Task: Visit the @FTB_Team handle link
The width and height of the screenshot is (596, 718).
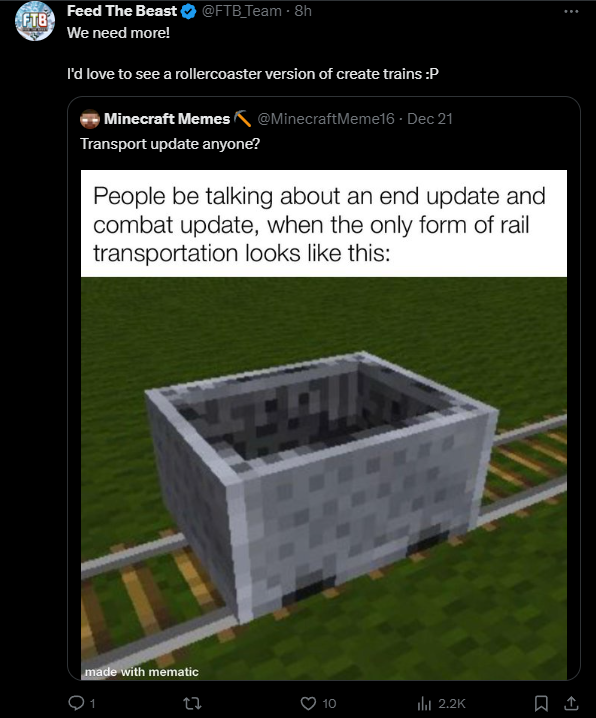Action: (242, 11)
